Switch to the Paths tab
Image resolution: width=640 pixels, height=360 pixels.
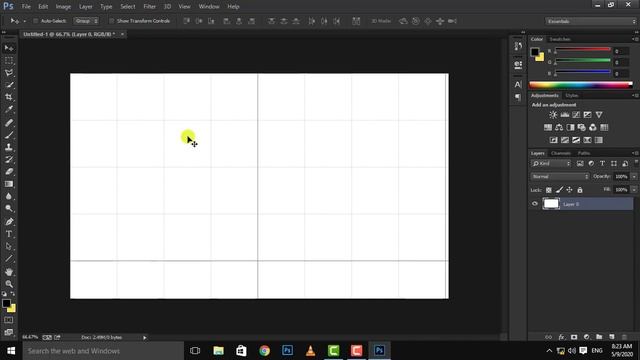[584, 153]
